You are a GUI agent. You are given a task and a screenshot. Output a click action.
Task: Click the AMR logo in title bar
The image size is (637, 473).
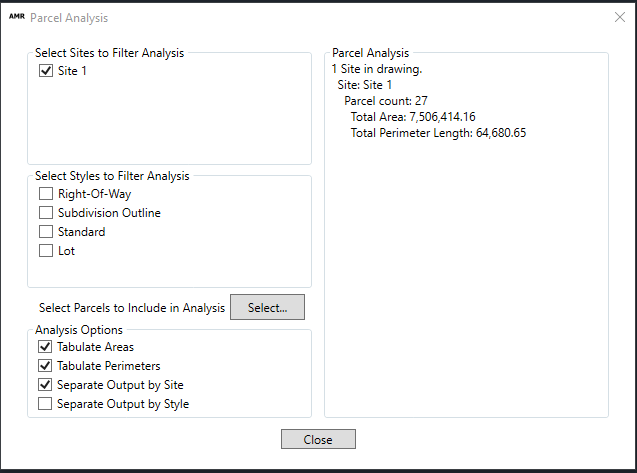(16, 17)
